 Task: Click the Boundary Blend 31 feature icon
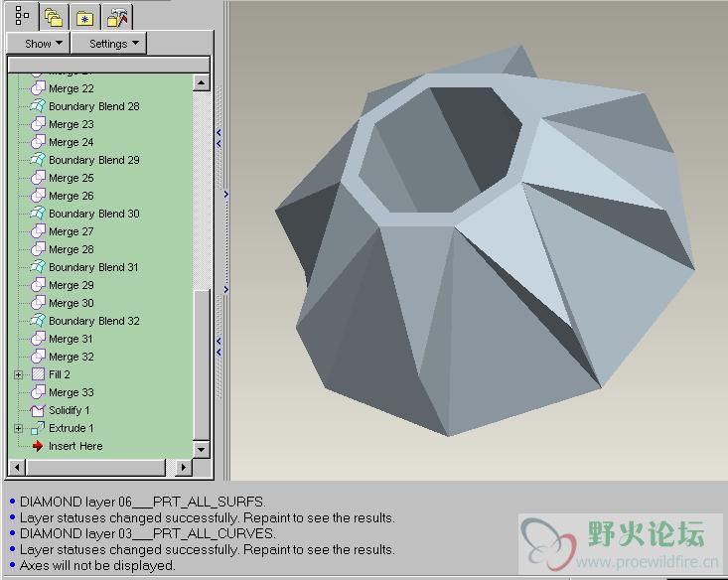pyautogui.click(x=38, y=267)
